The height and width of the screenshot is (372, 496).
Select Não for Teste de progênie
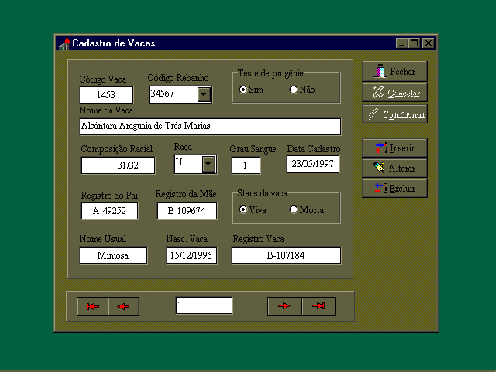pos(294,89)
